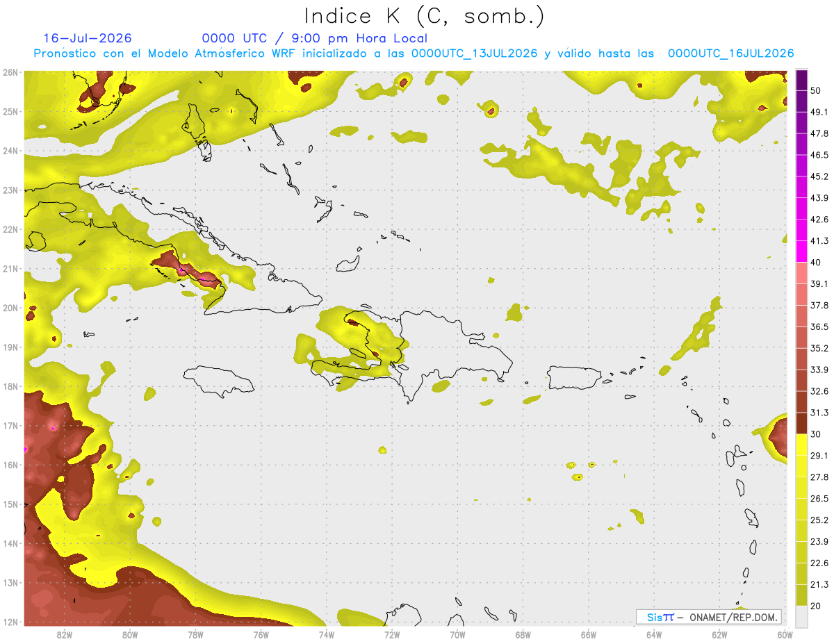Click the "ONAMET/REP.DOM." credit box
The width and height of the screenshot is (834, 644).
(708, 617)
